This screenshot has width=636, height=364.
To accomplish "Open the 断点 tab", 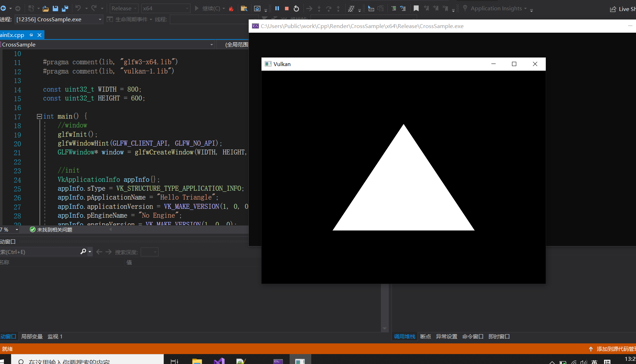I will [x=425, y=336].
